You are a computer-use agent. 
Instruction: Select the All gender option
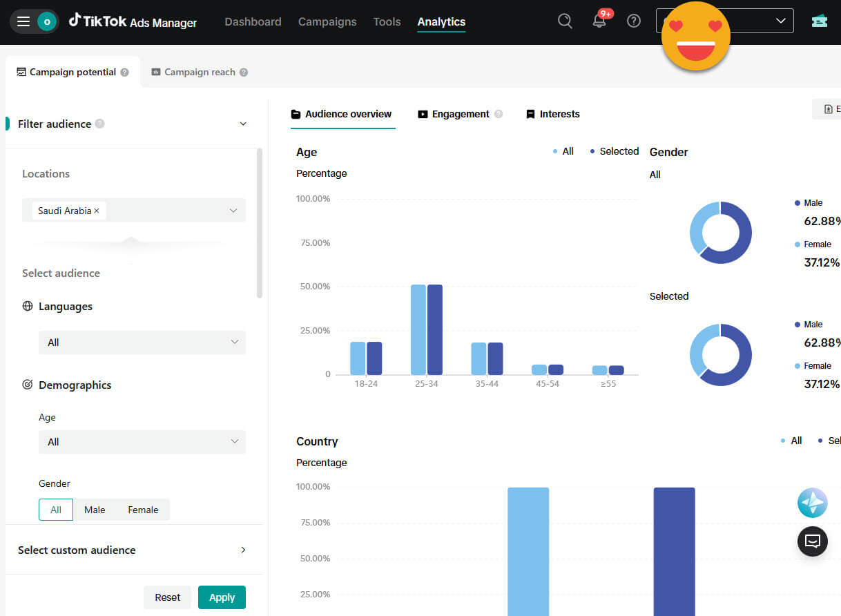click(x=56, y=510)
